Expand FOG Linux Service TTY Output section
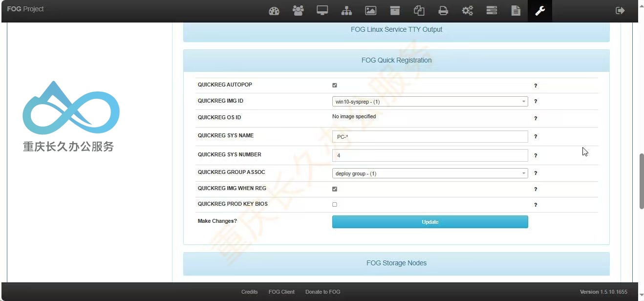Viewport: 644px width, 301px height. tap(396, 30)
